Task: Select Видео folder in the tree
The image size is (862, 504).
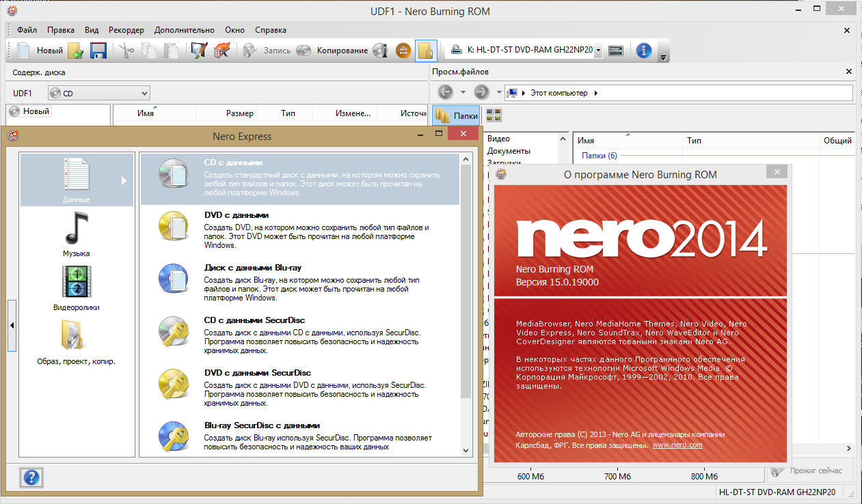Action: pos(498,139)
